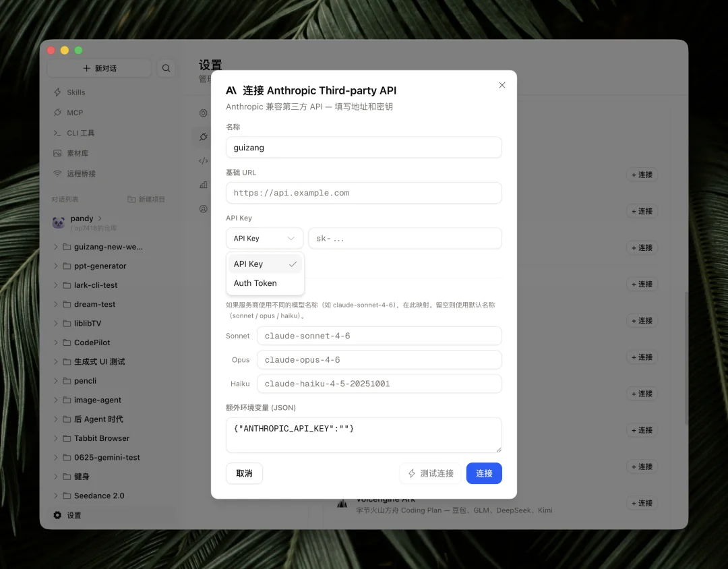Select the plug connections icon in settings
The image size is (728, 569).
203,137
